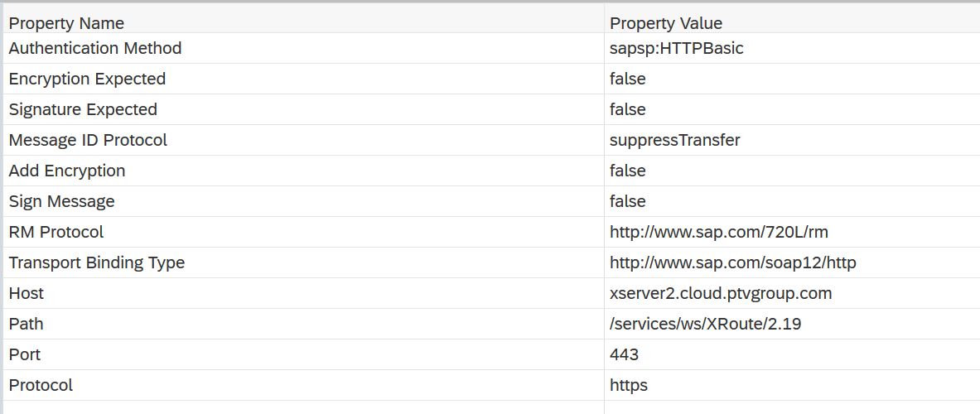Screen dimensions: 980x414
Task: Select the Transport Binding Type label
Action: click(97, 262)
